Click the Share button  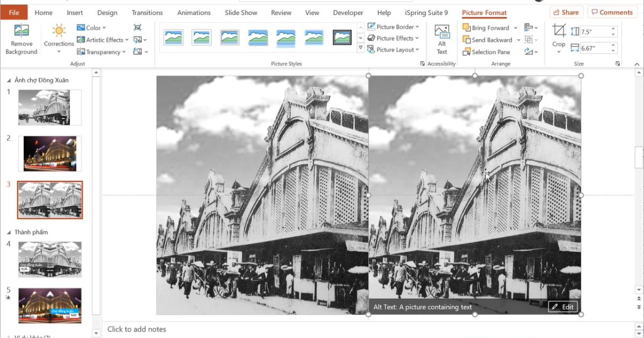click(x=566, y=12)
